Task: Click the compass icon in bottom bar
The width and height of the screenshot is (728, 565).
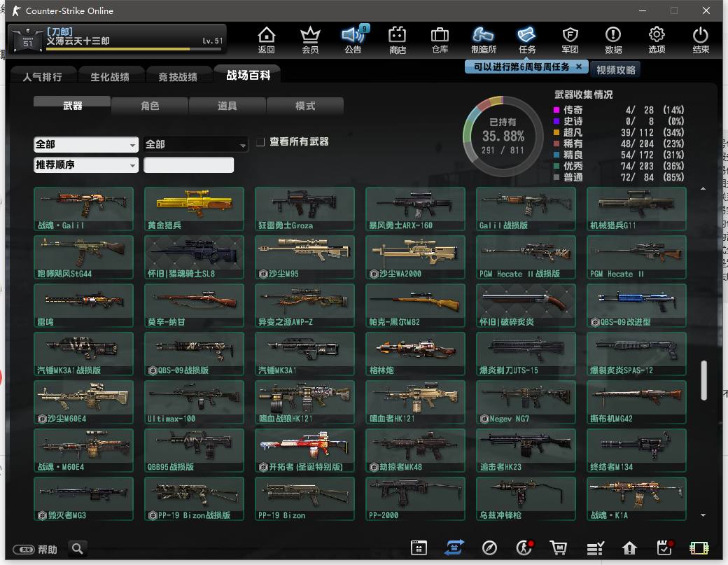Action: click(489, 548)
